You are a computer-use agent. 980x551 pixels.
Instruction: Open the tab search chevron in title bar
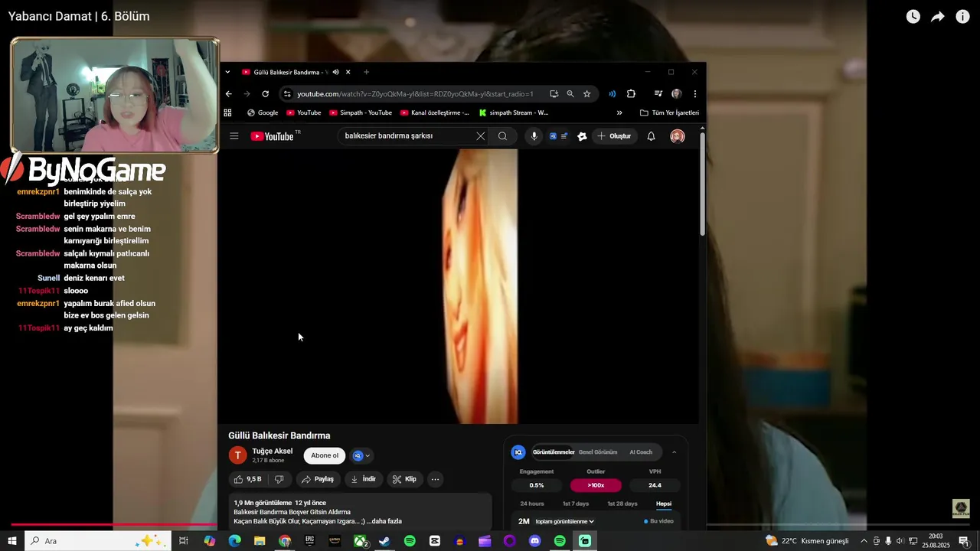pyautogui.click(x=227, y=72)
